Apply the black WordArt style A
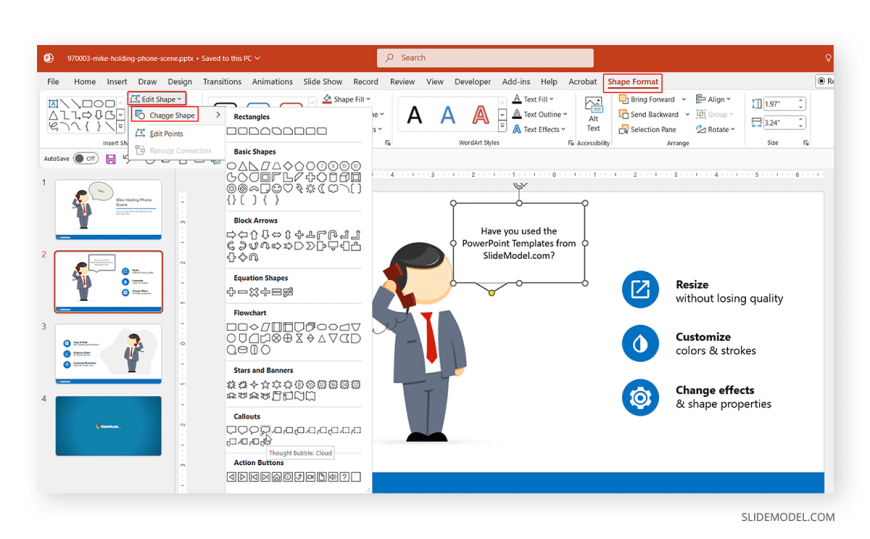Image resolution: width=870 pixels, height=539 pixels. click(414, 115)
